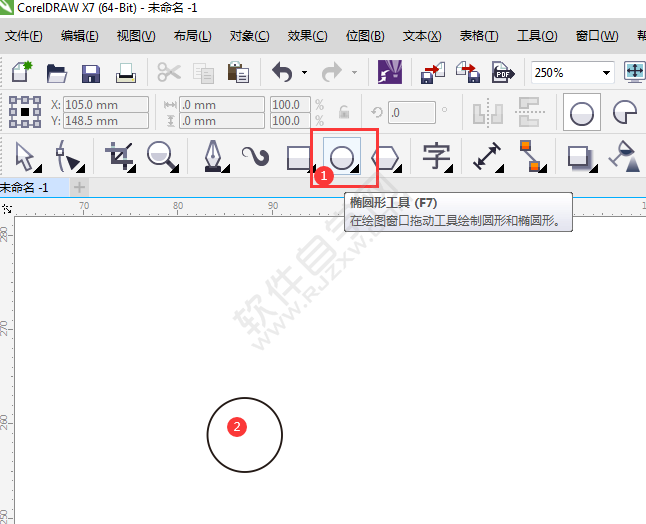This screenshot has width=646, height=524.
Task: Click the Import icon
Action: tap(433, 73)
